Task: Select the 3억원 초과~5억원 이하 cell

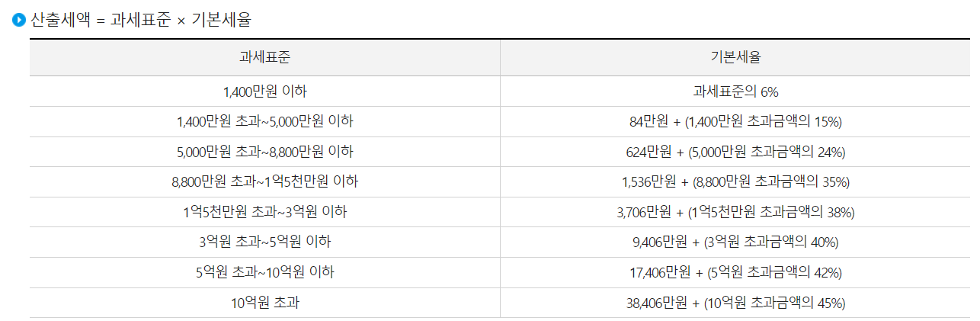Action: click(x=264, y=242)
